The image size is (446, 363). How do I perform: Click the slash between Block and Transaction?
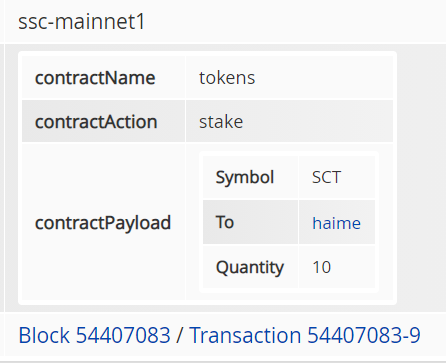180,335
